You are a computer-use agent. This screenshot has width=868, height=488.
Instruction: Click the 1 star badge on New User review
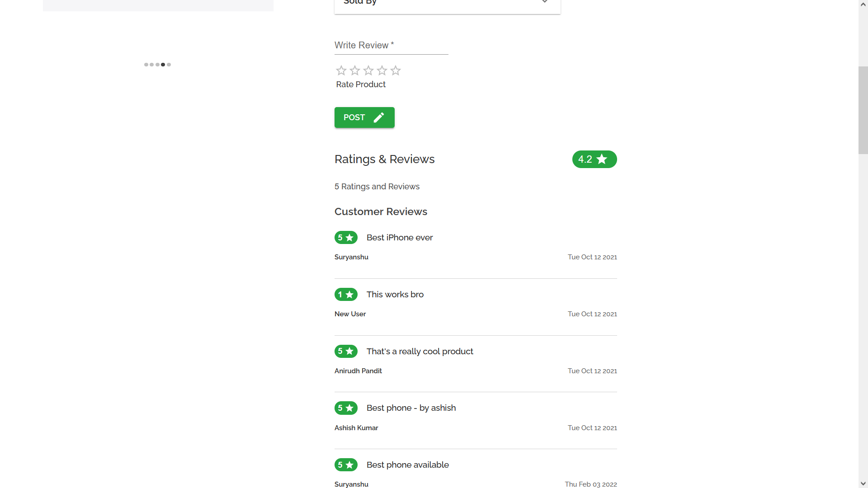pos(346,295)
